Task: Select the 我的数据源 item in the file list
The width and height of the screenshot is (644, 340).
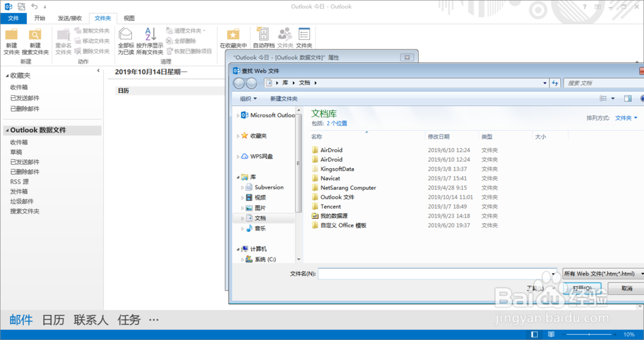Action: coord(334,216)
